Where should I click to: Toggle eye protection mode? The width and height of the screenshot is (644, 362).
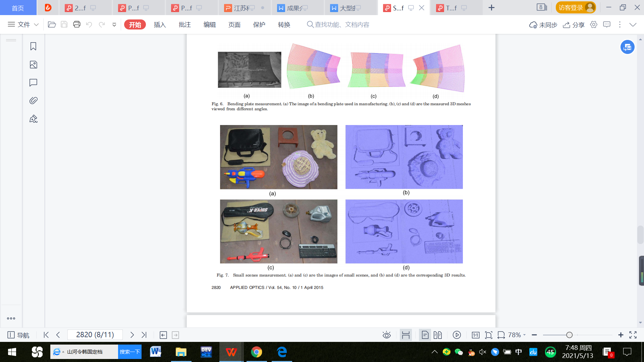tap(386, 335)
